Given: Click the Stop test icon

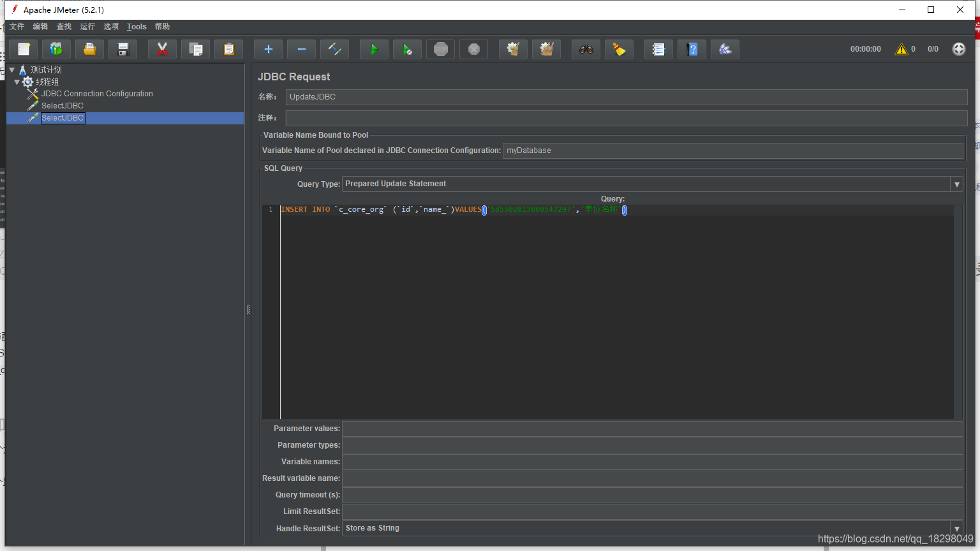Looking at the screenshot, I should 441,49.
